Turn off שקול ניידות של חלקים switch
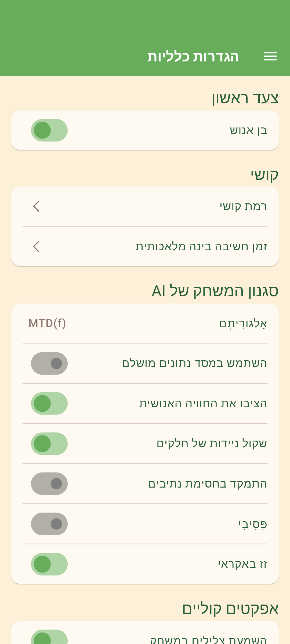290x644 pixels. (49, 444)
